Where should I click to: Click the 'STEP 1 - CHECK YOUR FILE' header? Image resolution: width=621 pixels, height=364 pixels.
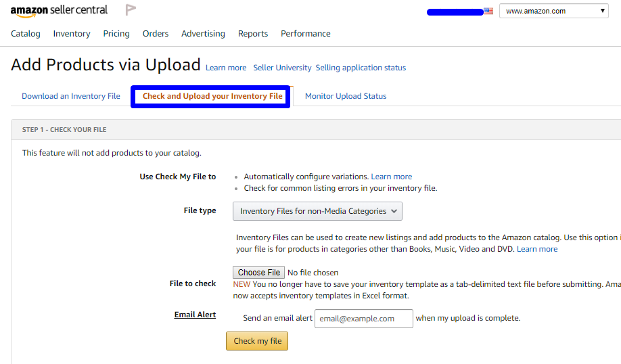pyautogui.click(x=64, y=129)
